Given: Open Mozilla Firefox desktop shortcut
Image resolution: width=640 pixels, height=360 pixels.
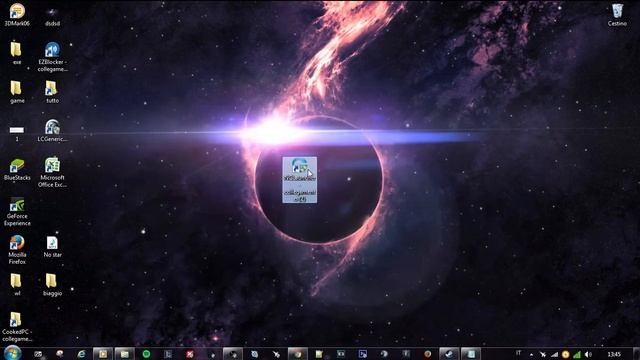Looking at the screenshot, I should pyautogui.click(x=17, y=250).
